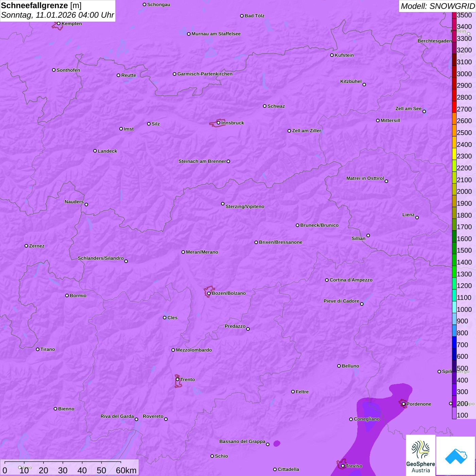
Task: Click the 'Meran/Merano' label
Action: coord(202,252)
